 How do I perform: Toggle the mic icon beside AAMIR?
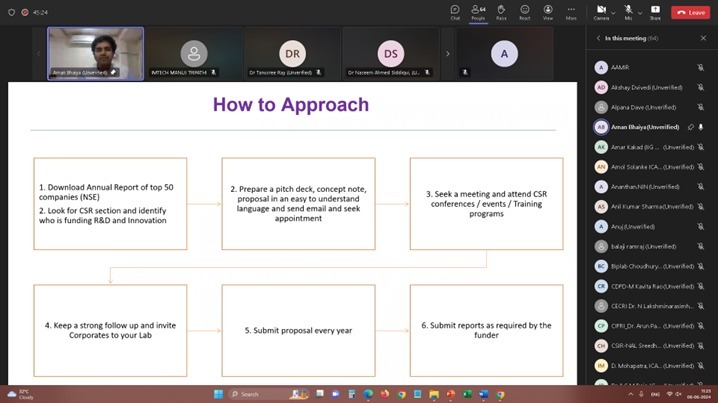tap(701, 67)
